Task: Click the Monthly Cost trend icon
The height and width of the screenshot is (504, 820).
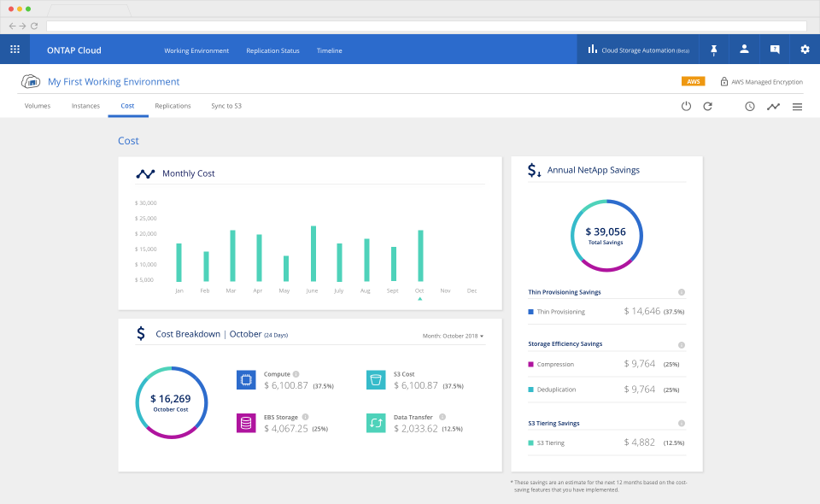Action: click(145, 173)
